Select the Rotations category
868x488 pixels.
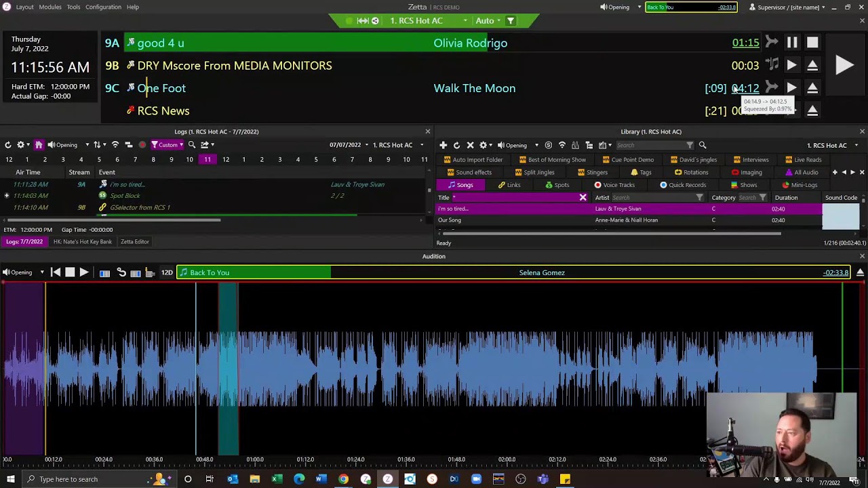tap(691, 173)
